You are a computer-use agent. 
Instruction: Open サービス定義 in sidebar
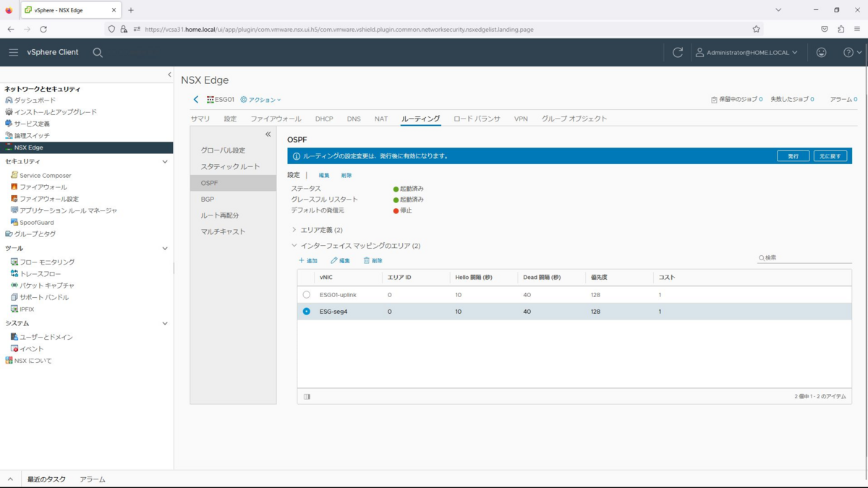click(x=32, y=124)
